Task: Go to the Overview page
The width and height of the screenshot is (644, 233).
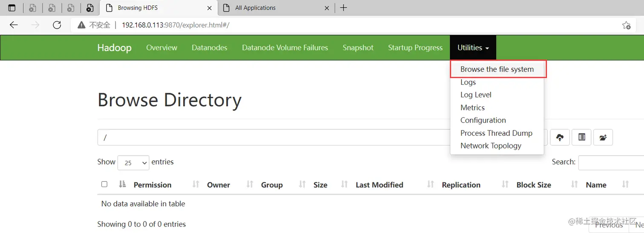Action: click(x=161, y=48)
